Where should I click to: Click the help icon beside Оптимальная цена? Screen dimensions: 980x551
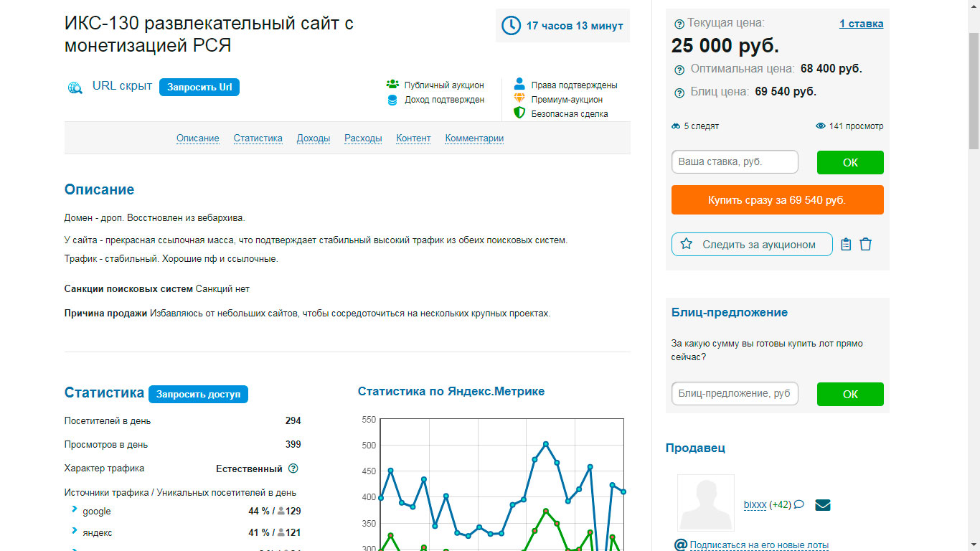tap(679, 70)
